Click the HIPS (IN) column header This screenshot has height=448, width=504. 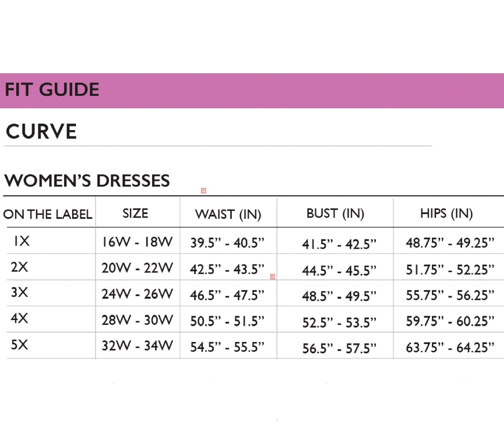point(446,213)
